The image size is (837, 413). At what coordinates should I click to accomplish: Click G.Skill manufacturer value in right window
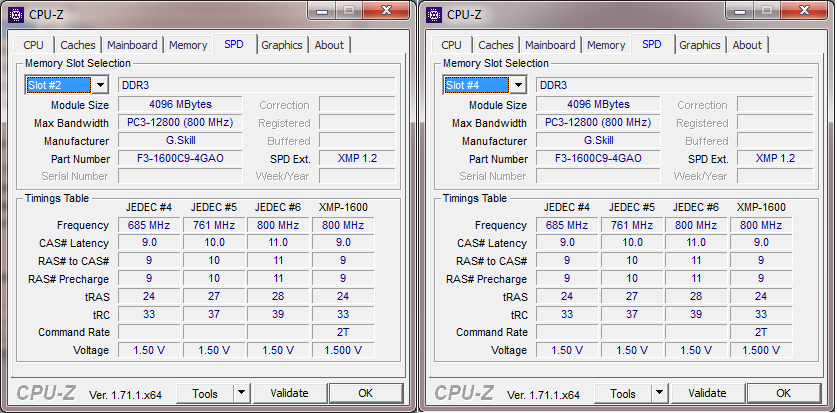(x=598, y=141)
